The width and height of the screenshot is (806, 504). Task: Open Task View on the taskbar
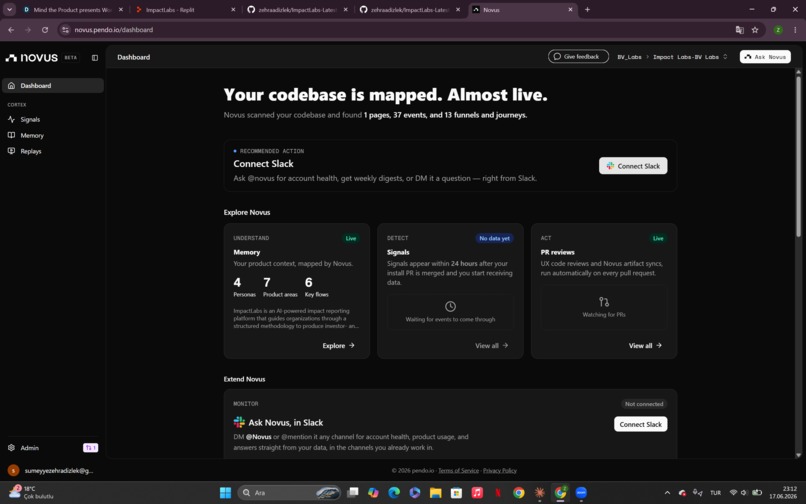pyautogui.click(x=353, y=493)
